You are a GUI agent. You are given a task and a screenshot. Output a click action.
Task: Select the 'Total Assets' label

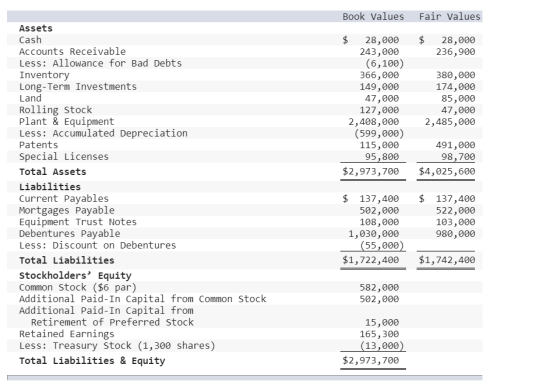tap(53, 172)
